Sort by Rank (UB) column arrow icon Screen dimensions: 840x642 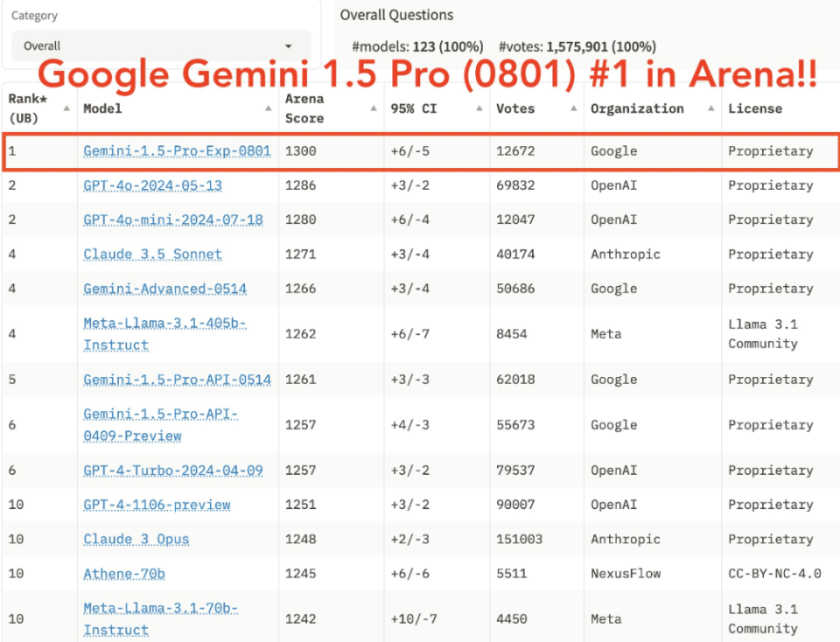coord(66,108)
